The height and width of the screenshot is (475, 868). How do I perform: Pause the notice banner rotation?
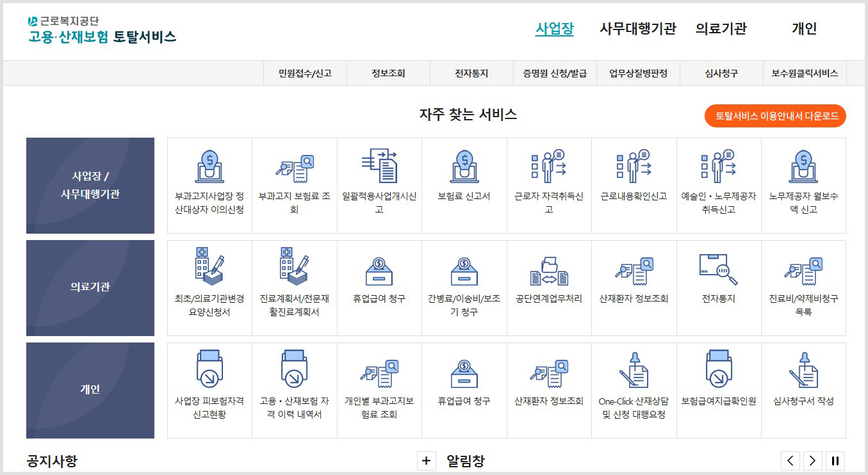(835, 460)
